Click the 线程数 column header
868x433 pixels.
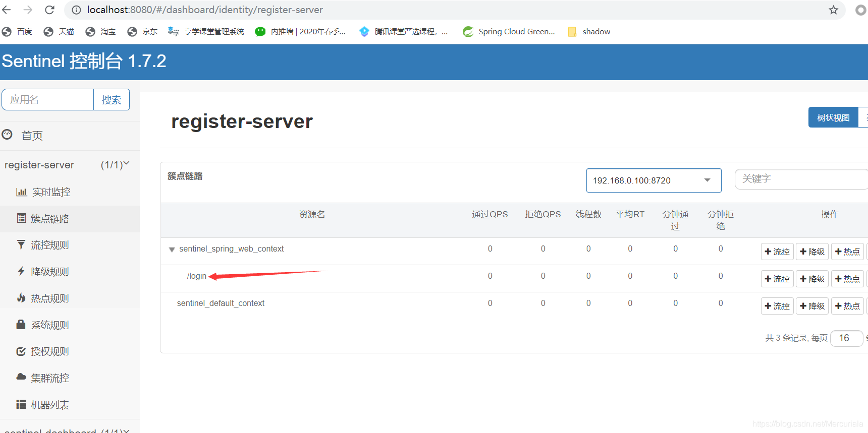click(588, 214)
